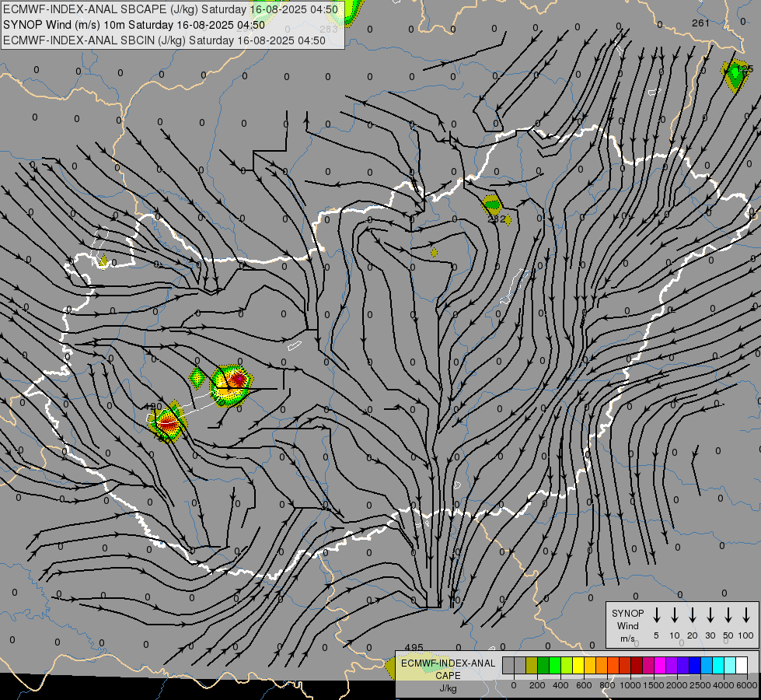Click the 100 m/s wind arrow in legend
The height and width of the screenshot is (700, 761).
click(746, 614)
